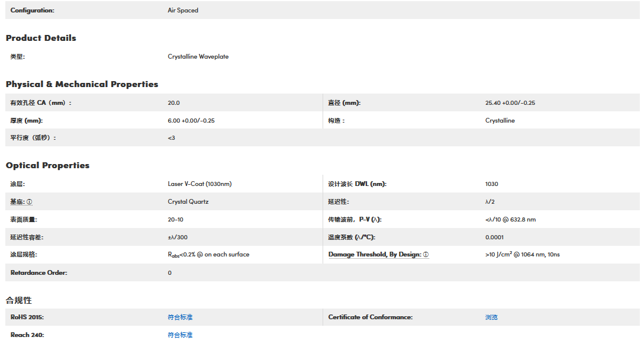Click the info icon beside 基底
Viewport: 644px width, 353px height.
[30, 202]
